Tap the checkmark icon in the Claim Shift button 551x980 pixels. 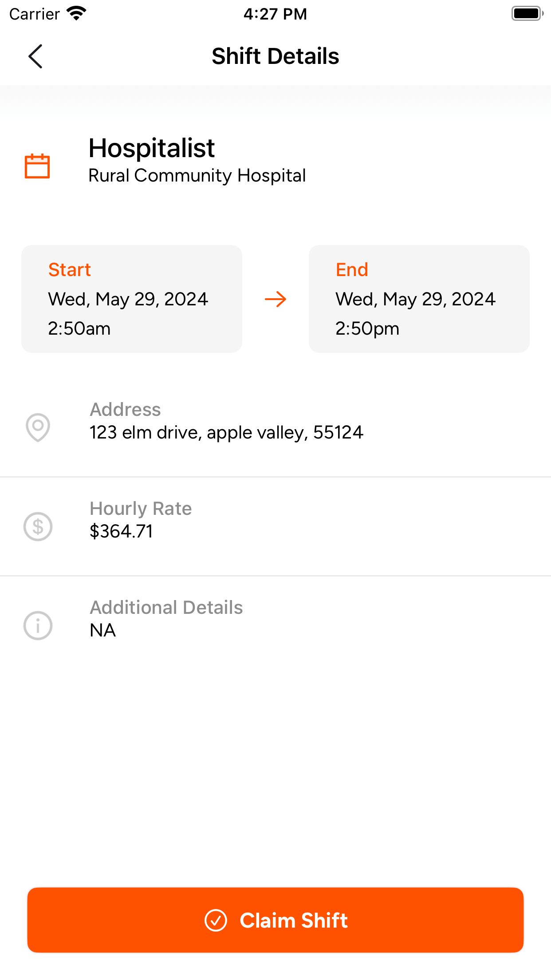[x=216, y=920]
